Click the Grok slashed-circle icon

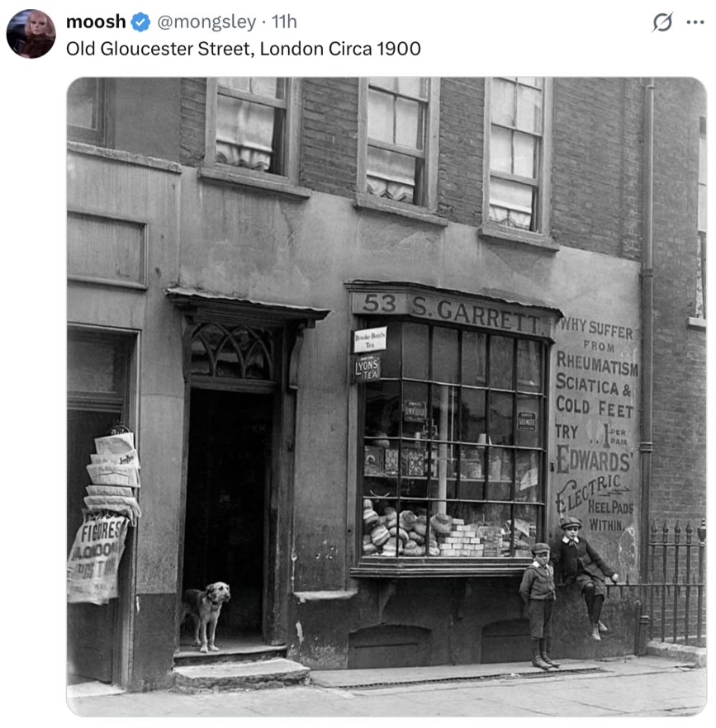[x=662, y=21]
